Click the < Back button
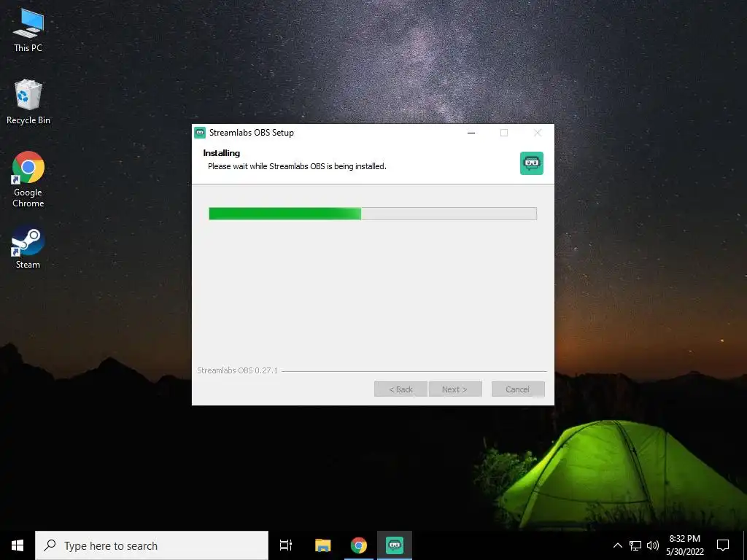 400,389
